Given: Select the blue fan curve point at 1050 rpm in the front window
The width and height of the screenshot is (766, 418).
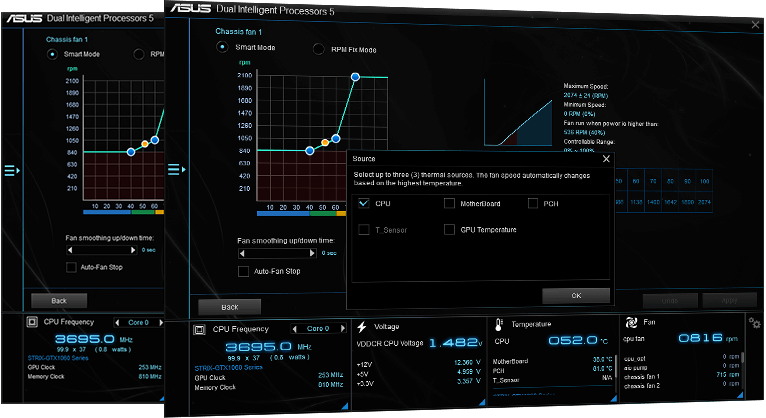Looking at the screenshot, I should click(x=336, y=139).
